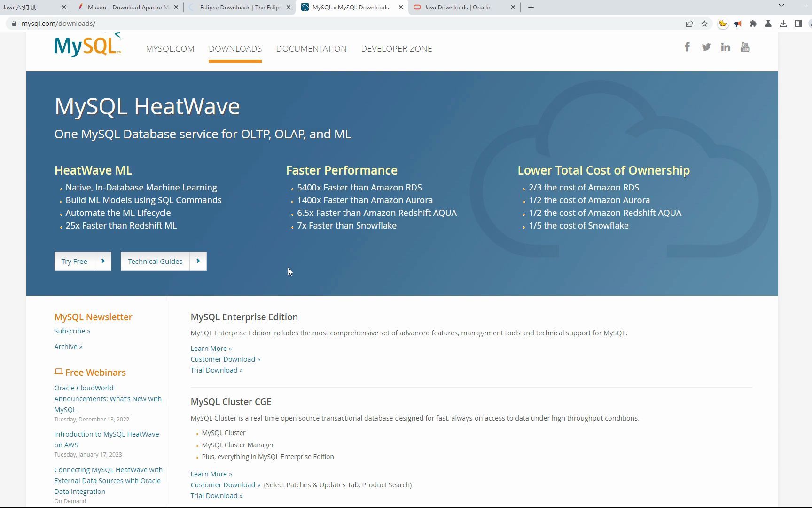Viewport: 812px width, 508px height.
Task: Click the bookmark star icon
Action: [x=704, y=24]
